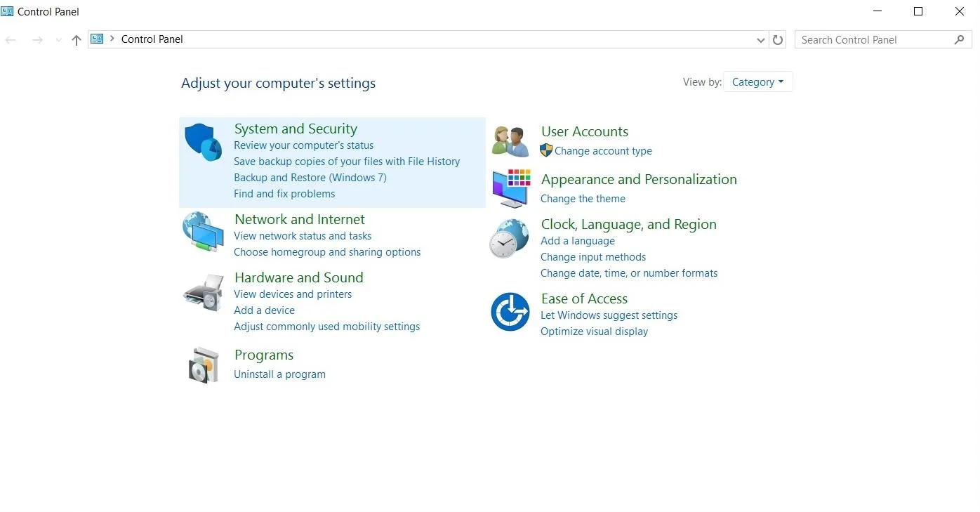Open Clock, Language, and Region heading

coord(629,225)
